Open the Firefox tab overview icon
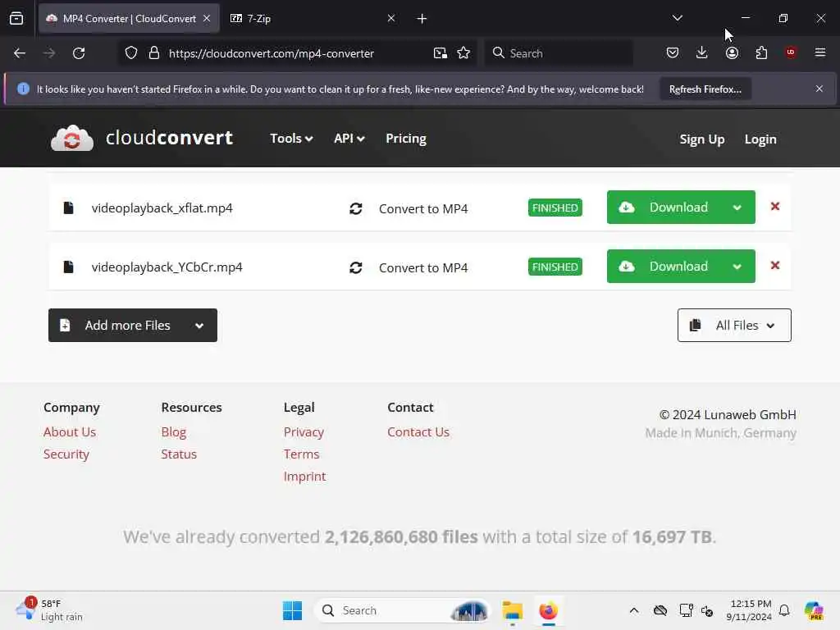 point(16,18)
